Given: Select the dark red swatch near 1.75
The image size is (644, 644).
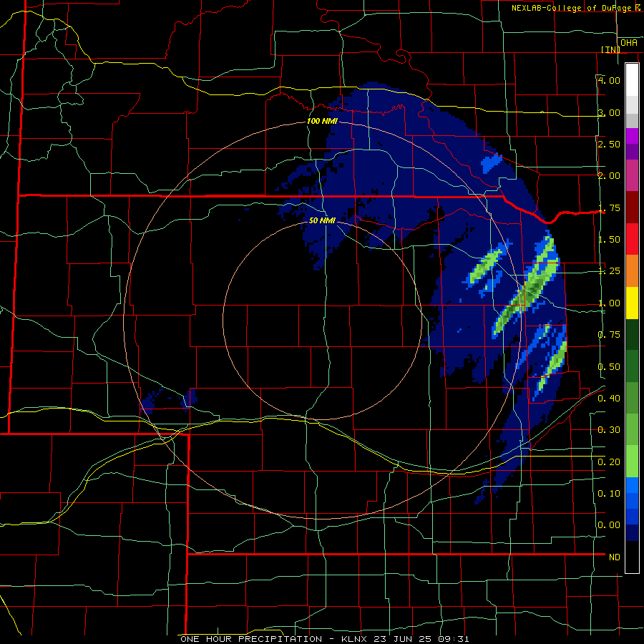Looking at the screenshot, I should pyautogui.click(x=632, y=208).
